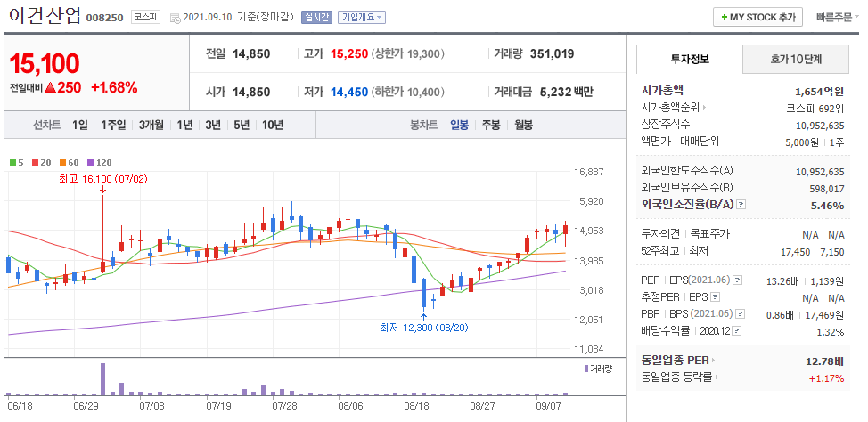Select the 일봉 candle chart

pos(460,125)
